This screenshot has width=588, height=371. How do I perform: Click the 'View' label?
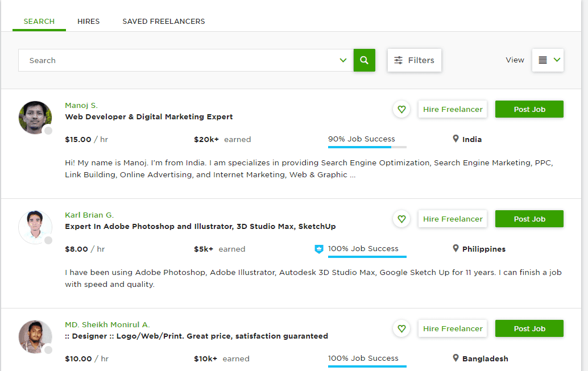click(x=515, y=60)
